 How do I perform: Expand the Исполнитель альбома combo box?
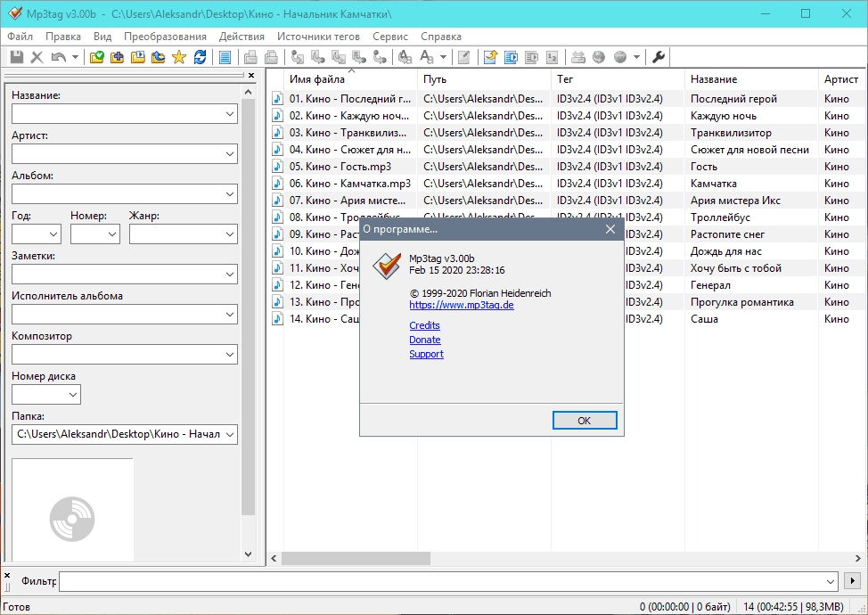point(230,315)
